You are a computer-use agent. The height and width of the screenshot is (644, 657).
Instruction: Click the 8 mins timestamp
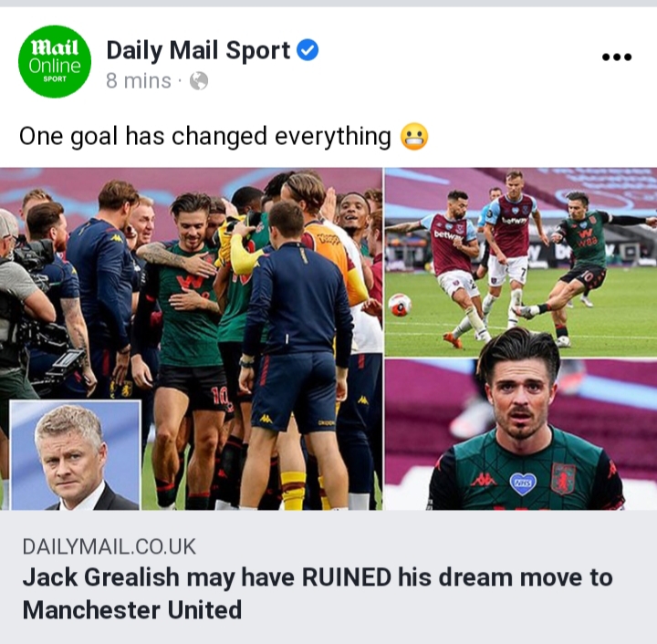point(139,81)
